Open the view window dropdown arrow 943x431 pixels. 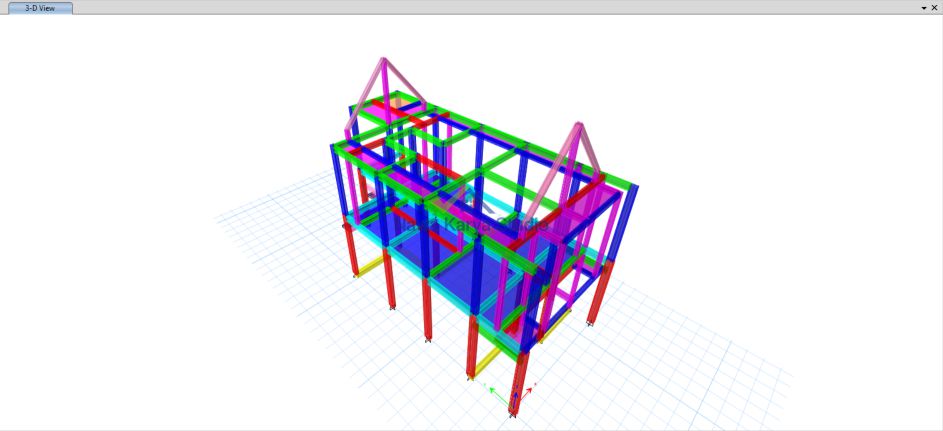point(923,8)
